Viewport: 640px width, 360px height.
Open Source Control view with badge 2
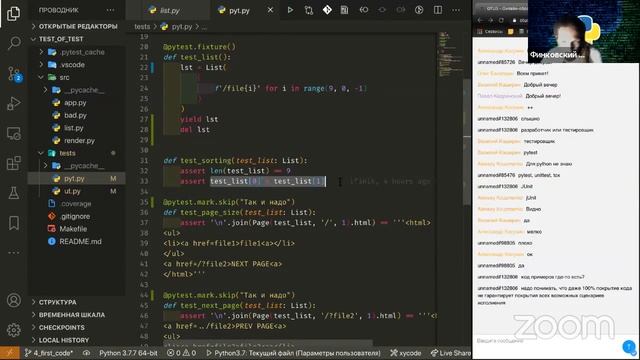[14, 73]
